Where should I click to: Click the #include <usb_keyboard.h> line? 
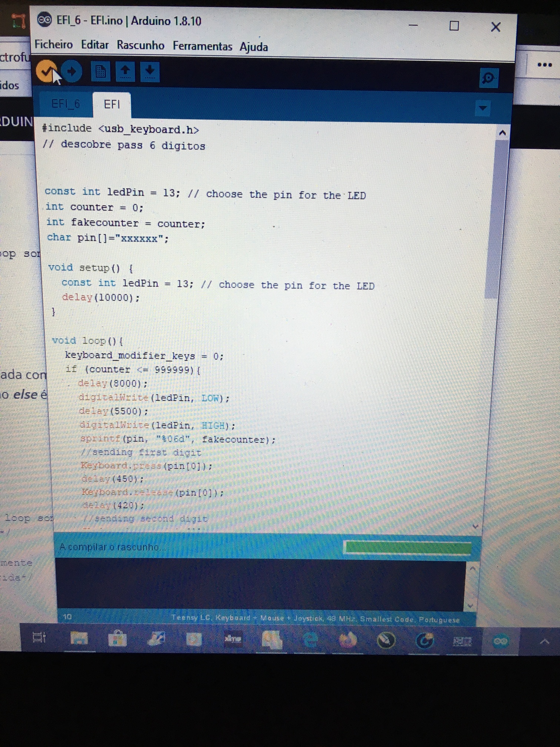tap(121, 129)
